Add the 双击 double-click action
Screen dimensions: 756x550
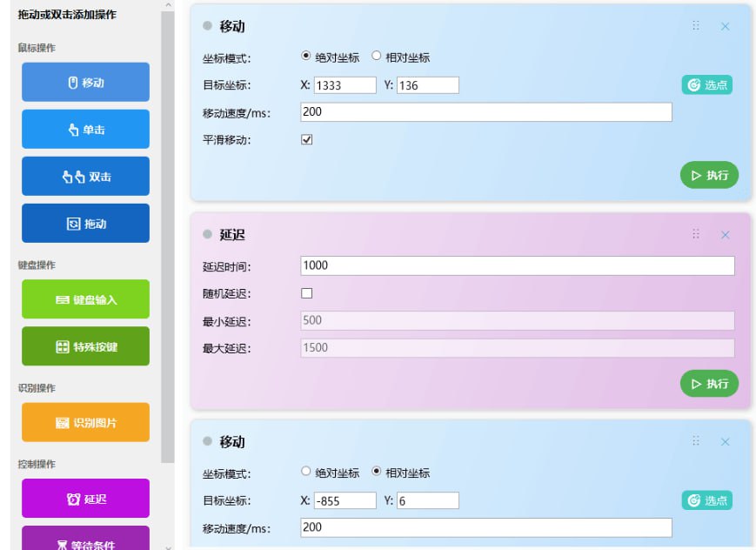click(85, 177)
